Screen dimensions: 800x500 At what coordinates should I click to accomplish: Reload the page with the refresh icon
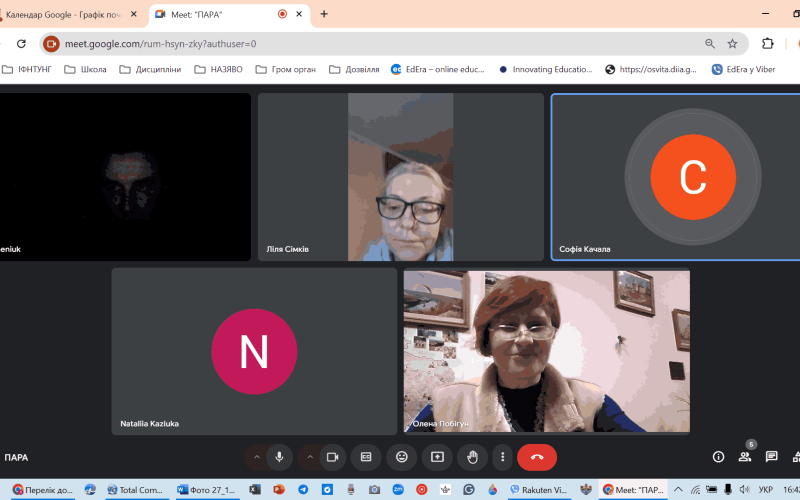click(x=21, y=44)
